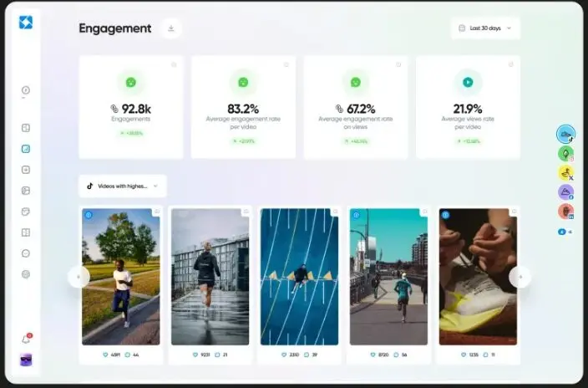Open user profile avatar at sidebar bottom

coord(26,360)
